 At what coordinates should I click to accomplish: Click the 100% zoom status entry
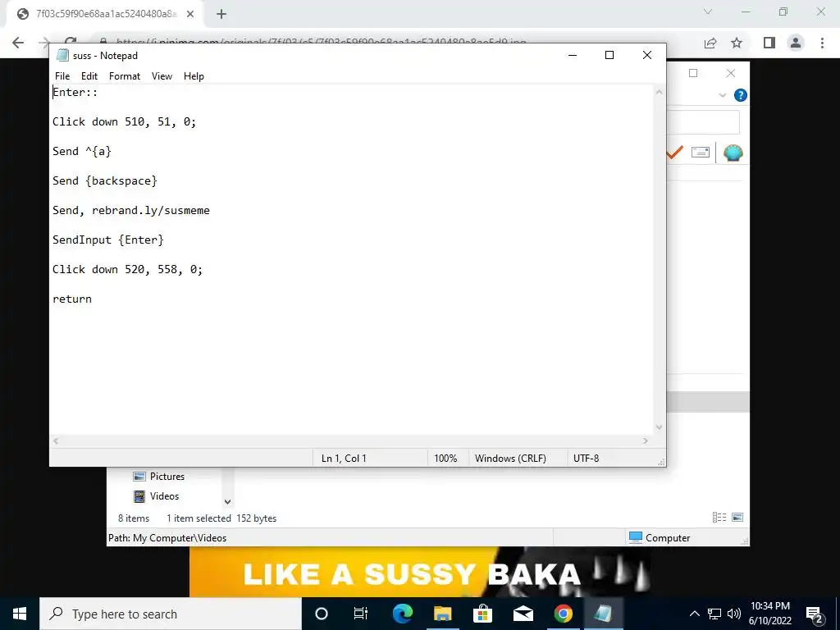click(x=445, y=458)
